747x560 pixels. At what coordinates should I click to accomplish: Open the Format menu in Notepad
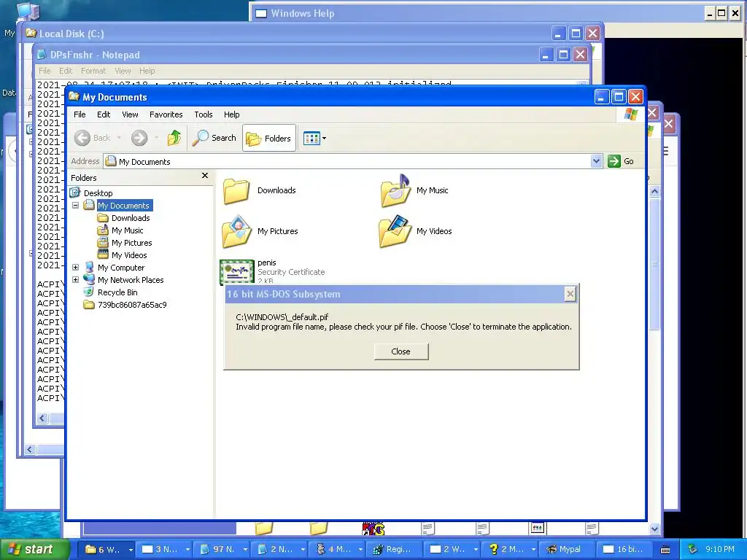click(93, 71)
